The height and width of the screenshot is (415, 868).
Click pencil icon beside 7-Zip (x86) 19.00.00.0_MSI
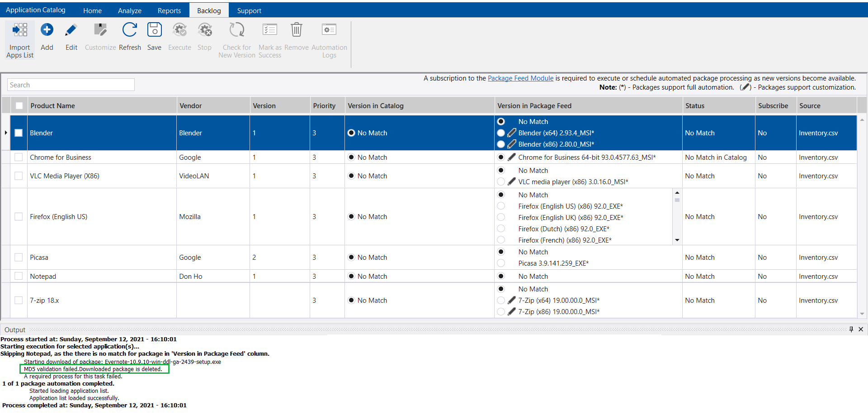coord(512,311)
